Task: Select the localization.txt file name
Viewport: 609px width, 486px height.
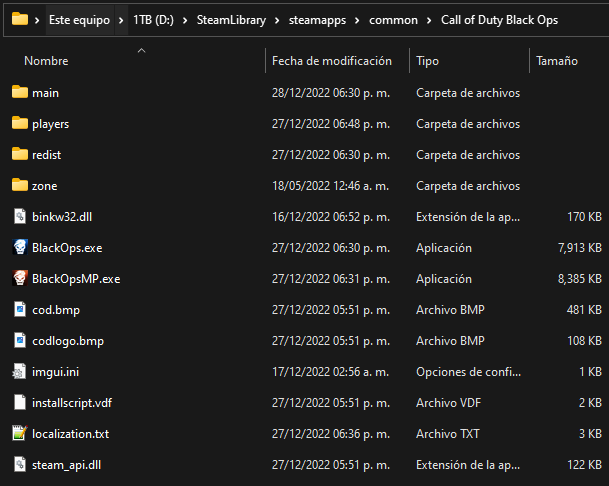Action: tap(70, 434)
